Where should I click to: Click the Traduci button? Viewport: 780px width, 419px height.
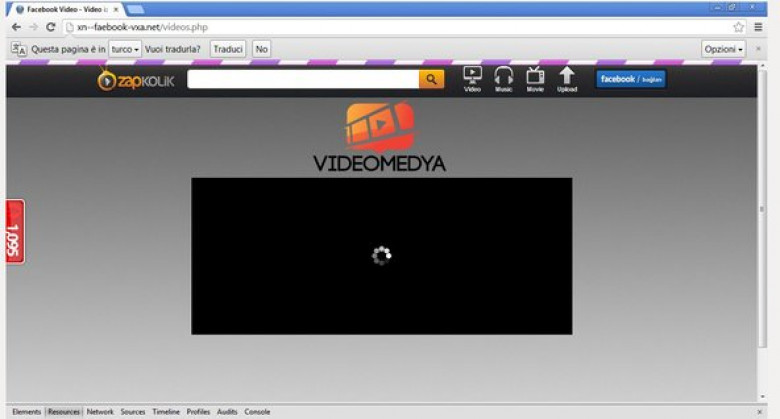(x=228, y=49)
